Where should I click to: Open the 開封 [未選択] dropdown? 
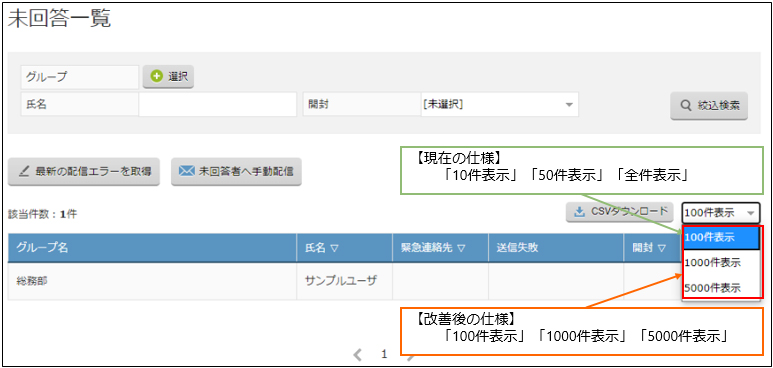point(499,105)
